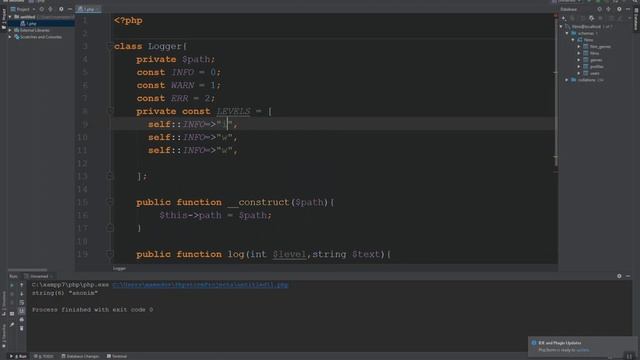The image size is (640, 360).
Task: Click Project panel horizontal scrollbar
Action: [x=28, y=270]
